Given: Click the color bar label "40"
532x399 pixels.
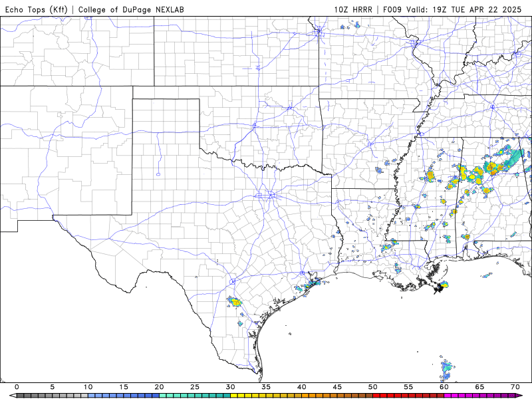Looking at the screenshot, I should coord(302,387).
